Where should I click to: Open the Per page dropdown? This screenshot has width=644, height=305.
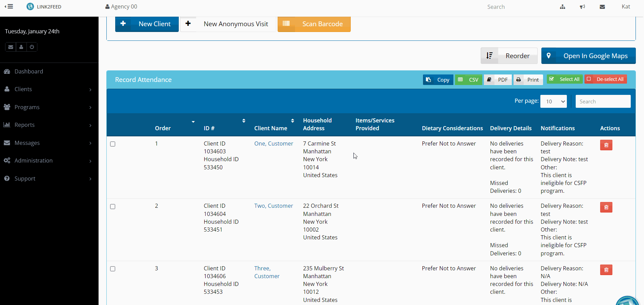point(553,101)
